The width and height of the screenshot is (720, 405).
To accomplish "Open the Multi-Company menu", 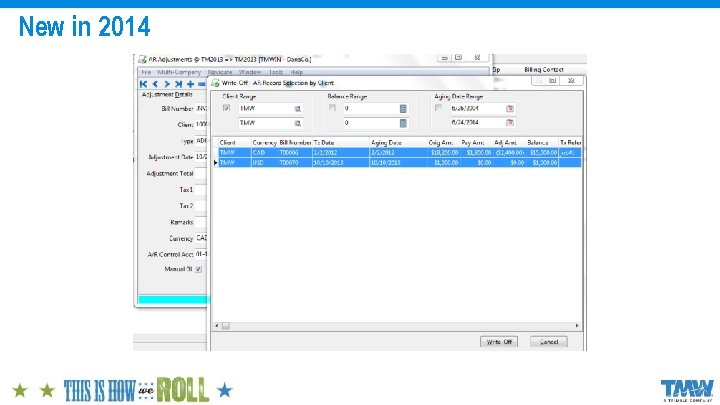I will 179,72.
